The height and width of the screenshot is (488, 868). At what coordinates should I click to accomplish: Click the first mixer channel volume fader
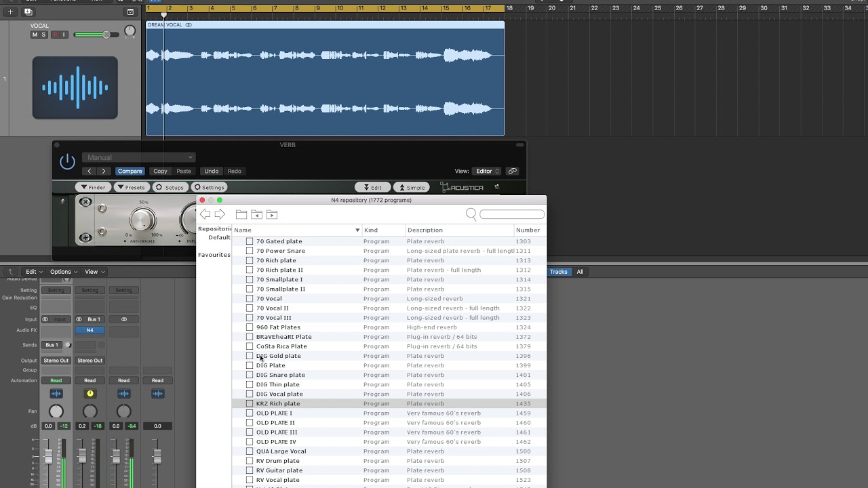[48, 457]
